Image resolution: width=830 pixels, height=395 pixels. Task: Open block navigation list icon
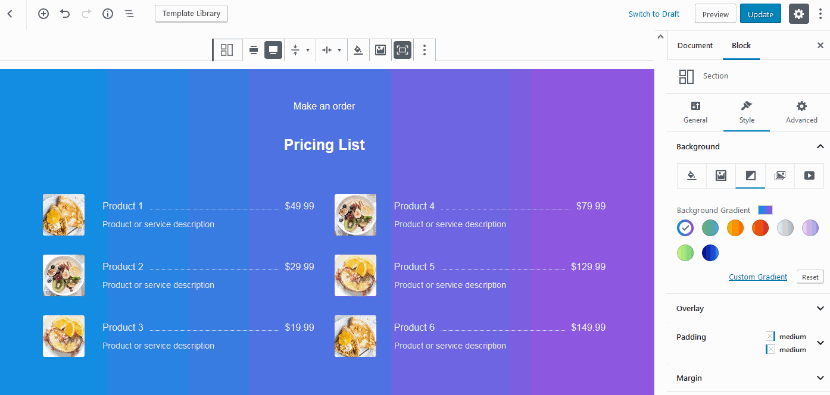pos(129,14)
